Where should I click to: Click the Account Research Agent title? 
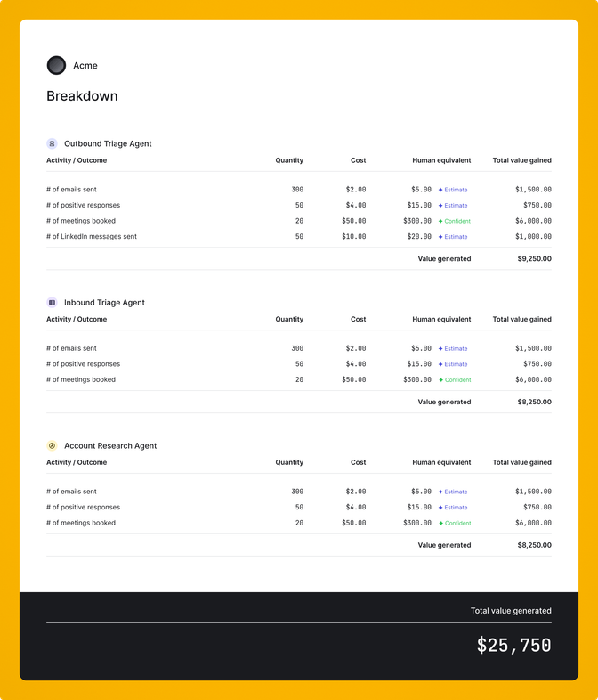110,445
